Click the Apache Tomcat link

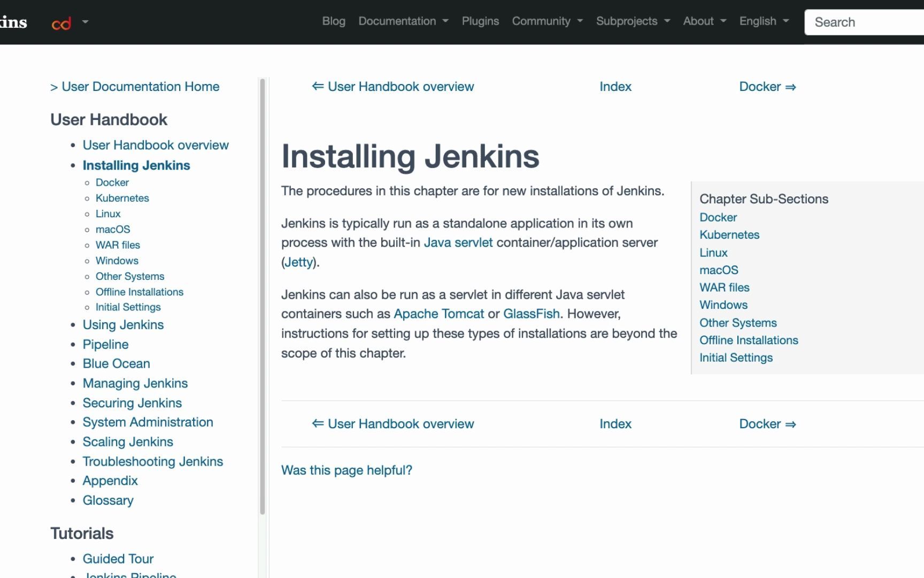pyautogui.click(x=438, y=314)
